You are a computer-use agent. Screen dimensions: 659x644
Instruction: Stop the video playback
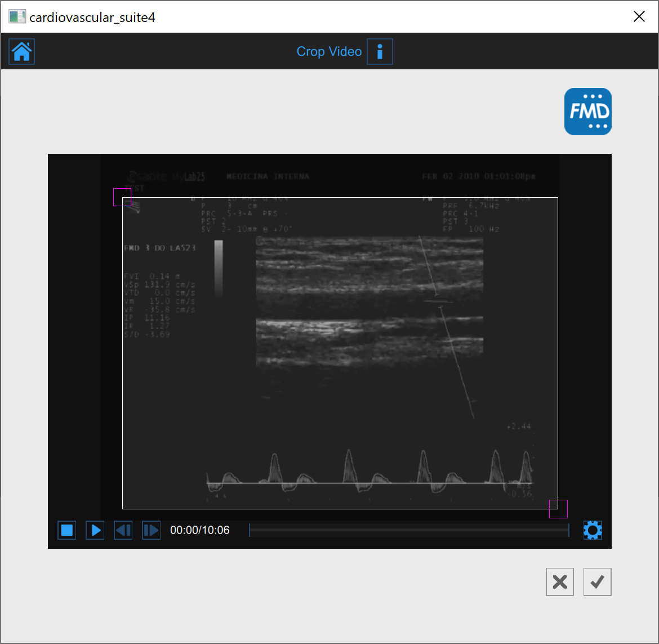click(67, 530)
